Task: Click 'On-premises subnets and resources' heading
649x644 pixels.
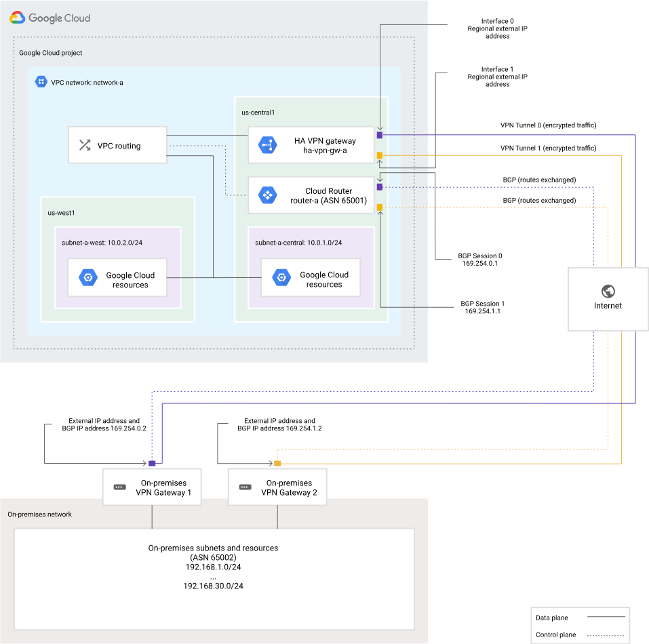Action: pos(213,548)
